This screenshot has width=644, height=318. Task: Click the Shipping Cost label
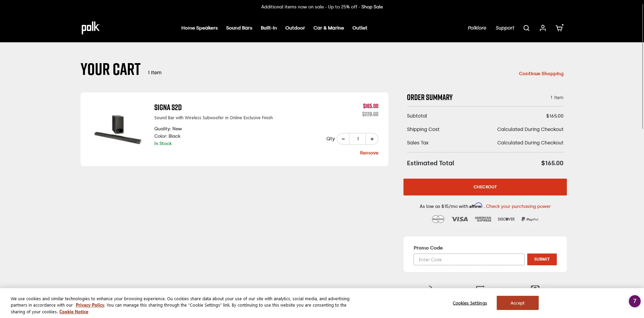pyautogui.click(x=423, y=129)
